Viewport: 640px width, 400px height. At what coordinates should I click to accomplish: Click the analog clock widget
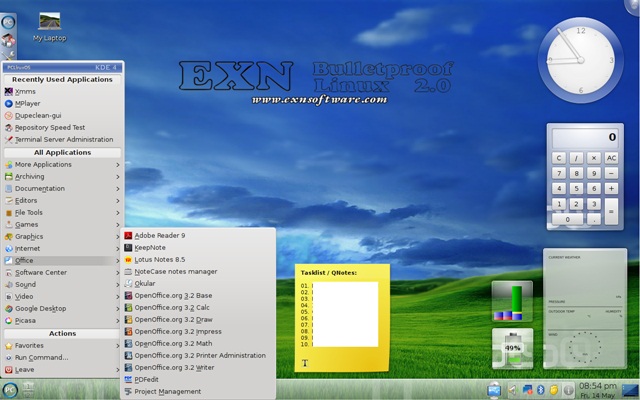click(x=580, y=60)
